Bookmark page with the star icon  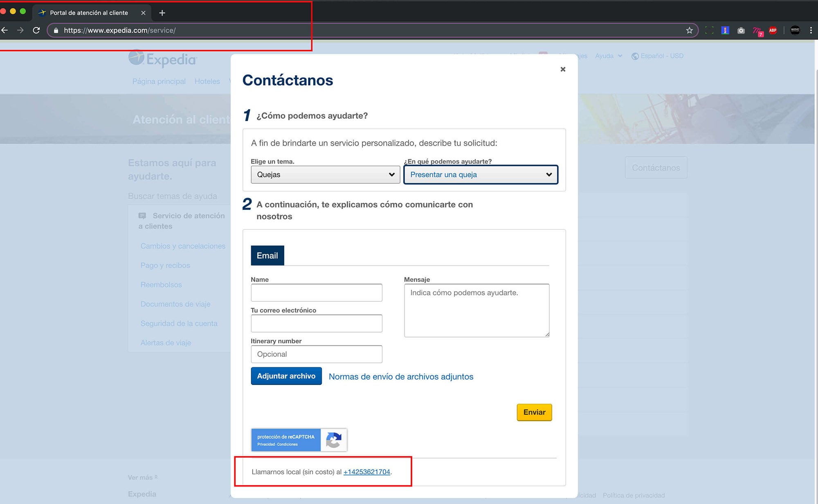[x=689, y=30]
